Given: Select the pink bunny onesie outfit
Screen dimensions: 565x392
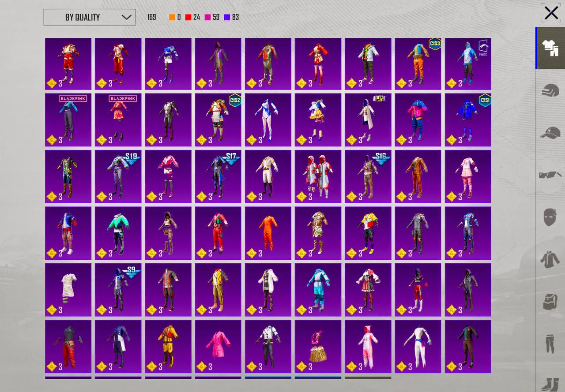Looking at the screenshot, I should [368, 347].
